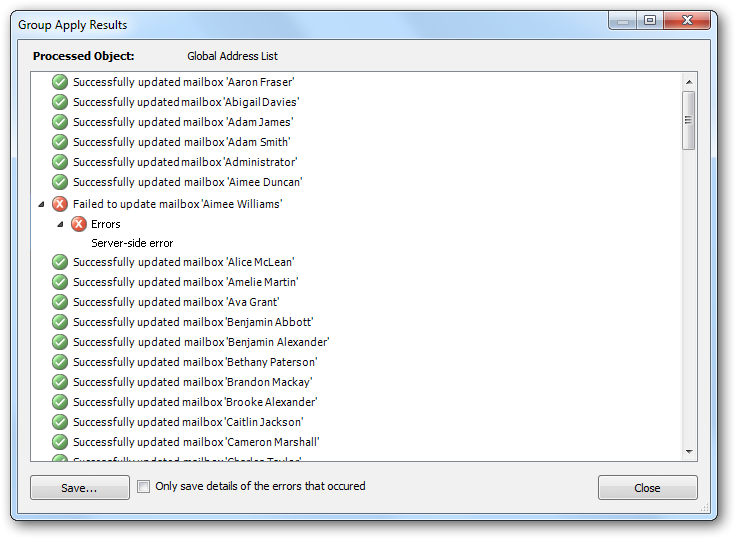The image size is (736, 539).
Task: Click the results list scrollbar thumb
Action: click(x=689, y=121)
